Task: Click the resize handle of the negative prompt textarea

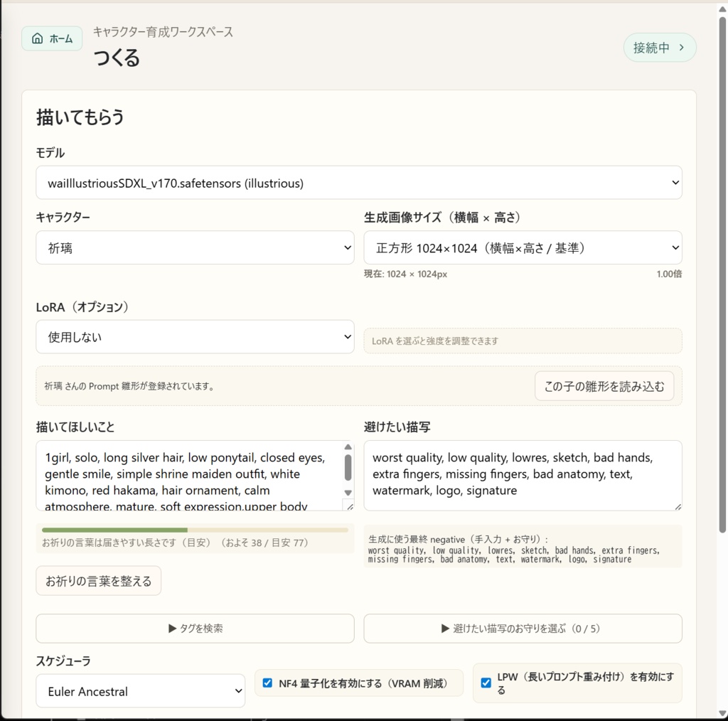Action: point(678,506)
